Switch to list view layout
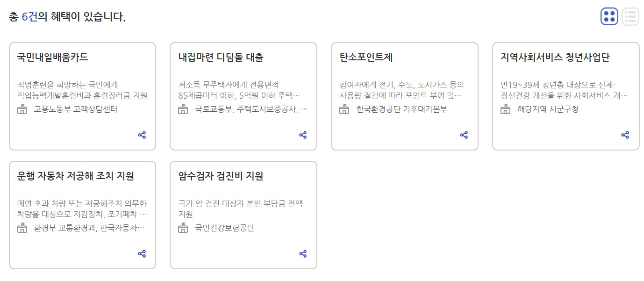 click(x=630, y=17)
